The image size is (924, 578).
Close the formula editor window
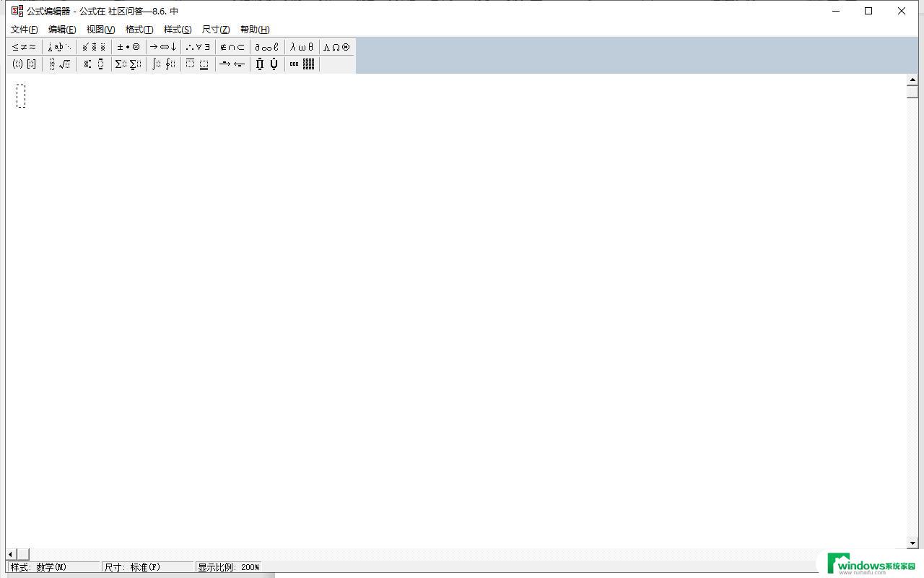pos(902,11)
